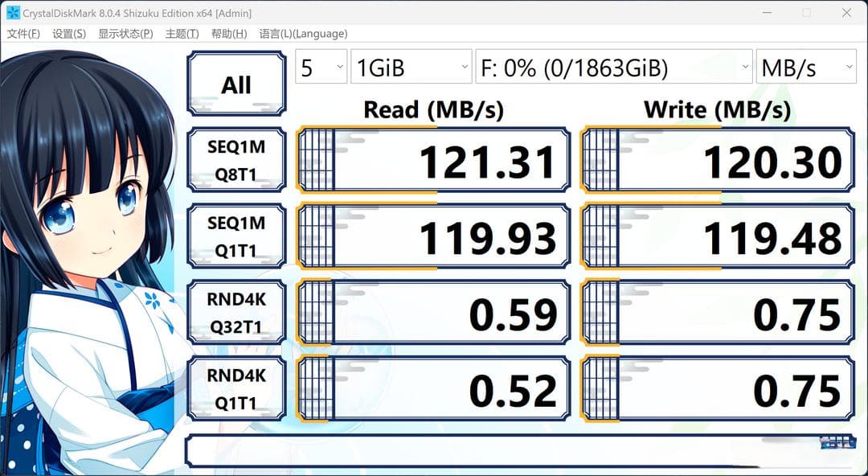Open the 帮助(H) menu

(229, 34)
